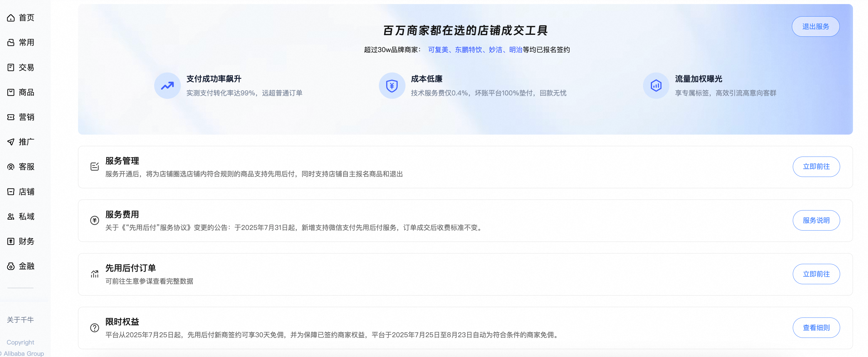Click the 营销 coupon icon

pyautogui.click(x=11, y=117)
